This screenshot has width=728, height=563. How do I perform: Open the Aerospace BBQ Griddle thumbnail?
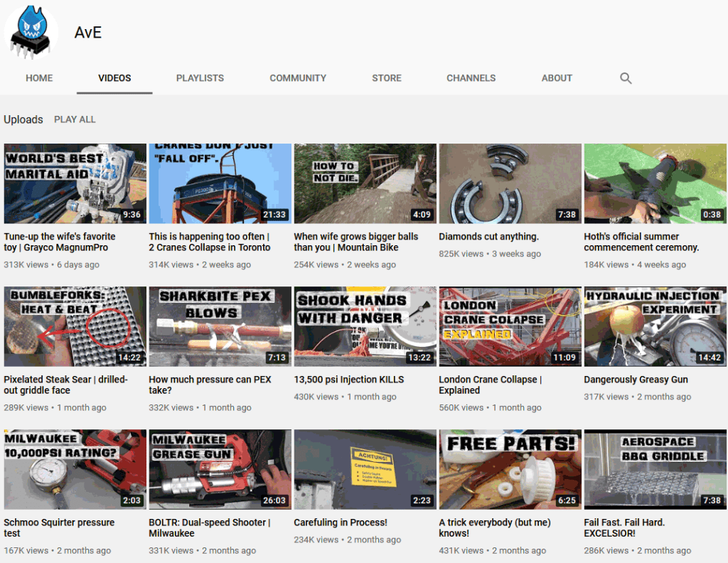[655, 469]
